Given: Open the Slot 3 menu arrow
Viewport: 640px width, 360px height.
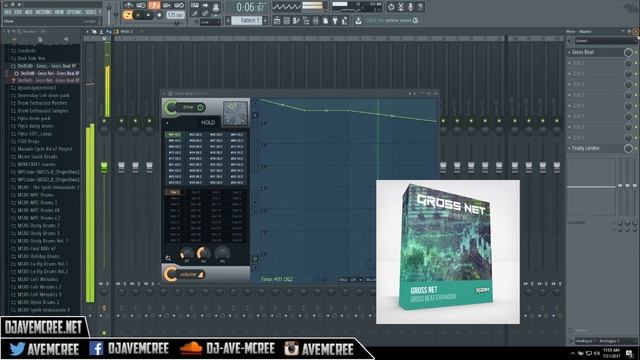Looking at the screenshot, I should pos(569,74).
